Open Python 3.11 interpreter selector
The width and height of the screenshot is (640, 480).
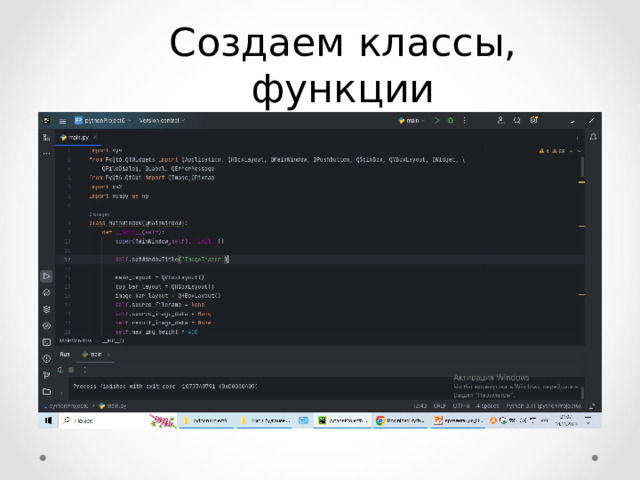tap(543, 406)
